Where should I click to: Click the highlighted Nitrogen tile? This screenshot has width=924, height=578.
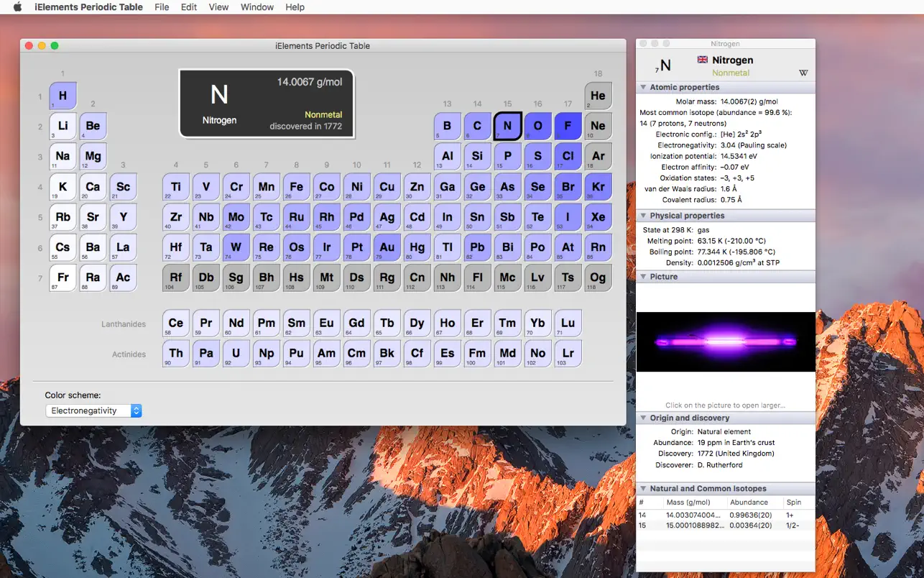[507, 126]
